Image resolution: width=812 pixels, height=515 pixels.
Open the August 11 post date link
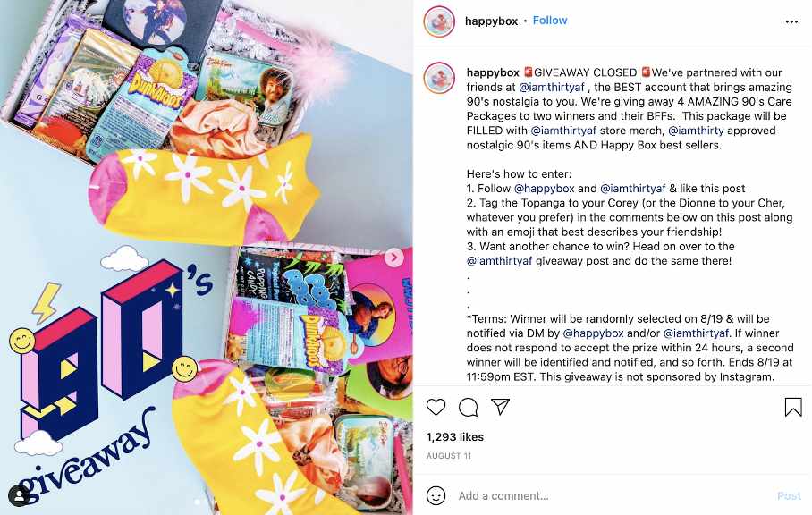[x=449, y=456]
